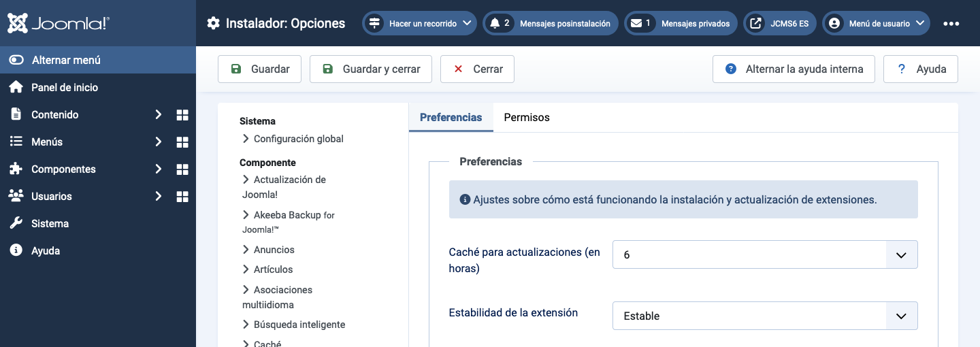The width and height of the screenshot is (980, 347).
Task: Open Artículos component options
Action: pos(267,269)
